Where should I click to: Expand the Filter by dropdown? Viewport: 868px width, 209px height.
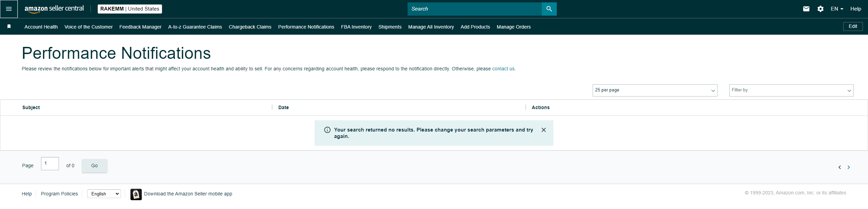pyautogui.click(x=791, y=90)
